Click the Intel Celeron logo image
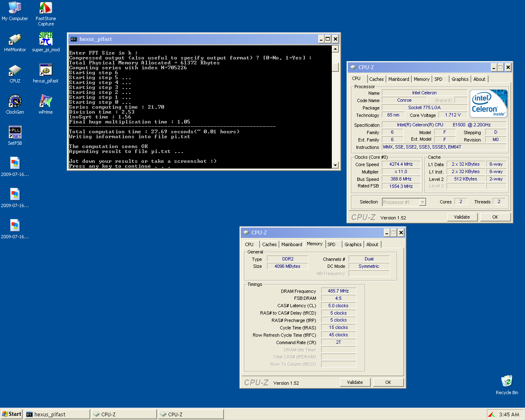Image resolution: width=525 pixels, height=420 pixels. (x=488, y=104)
